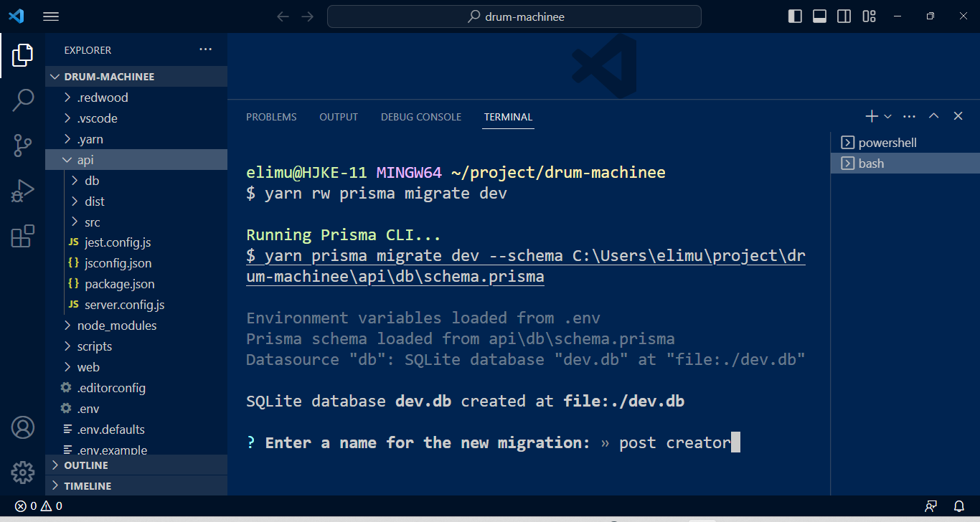Screen dimensions: 980x522
Task: Expand the web folder
Action: (136, 367)
